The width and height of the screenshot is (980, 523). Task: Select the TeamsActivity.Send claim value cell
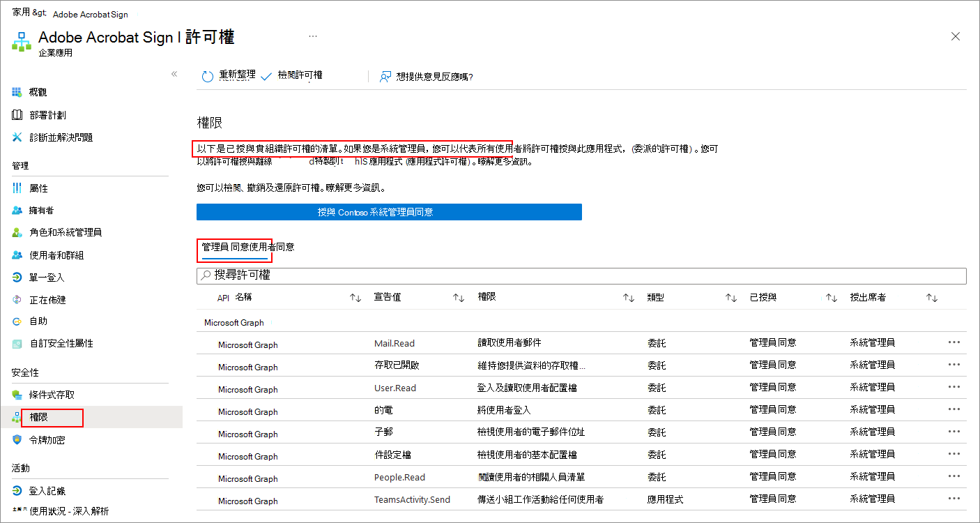tap(412, 499)
